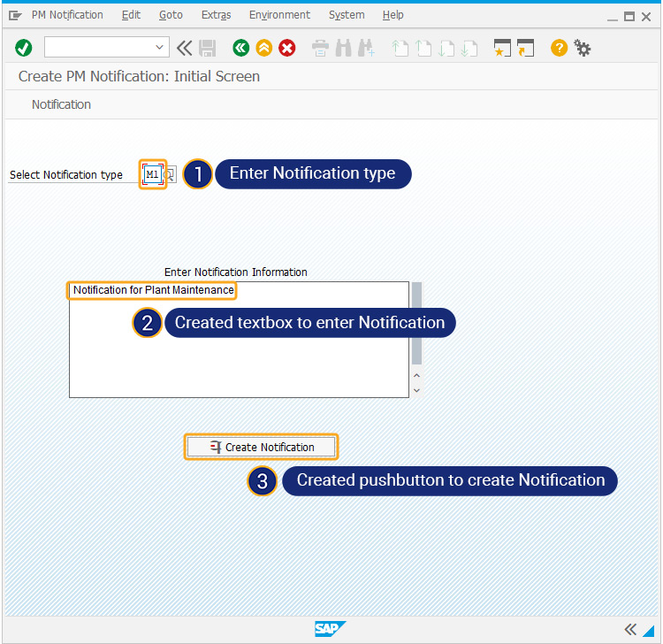Click the Find Next binoculars icon
Screen dimensions: 663x644
366,49
